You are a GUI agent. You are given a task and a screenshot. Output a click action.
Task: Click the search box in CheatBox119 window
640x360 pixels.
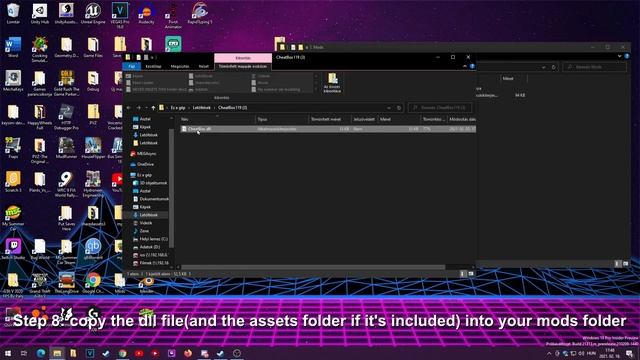tap(440, 108)
